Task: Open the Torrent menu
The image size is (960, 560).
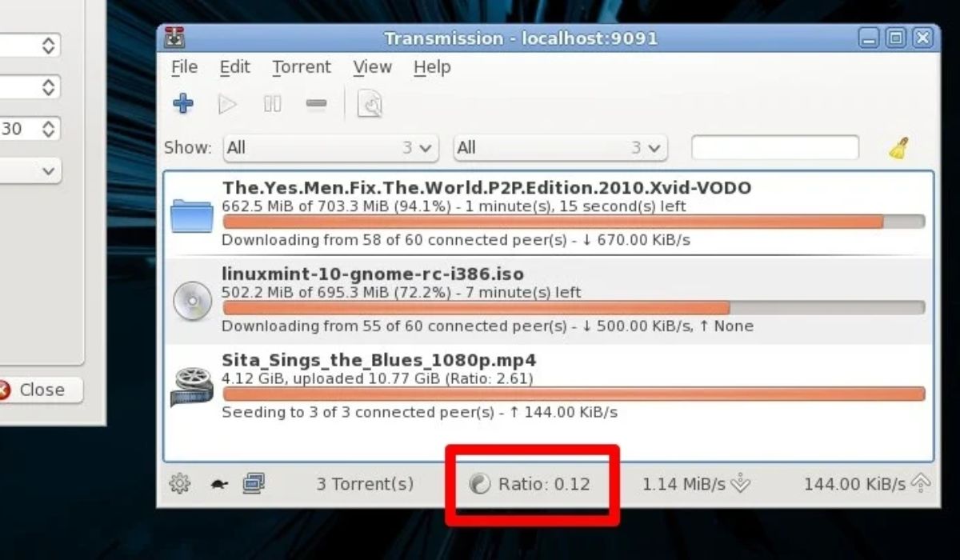Action: click(302, 68)
